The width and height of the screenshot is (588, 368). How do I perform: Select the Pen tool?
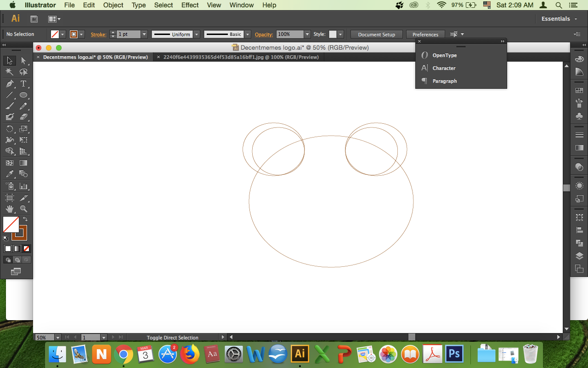[x=10, y=84]
